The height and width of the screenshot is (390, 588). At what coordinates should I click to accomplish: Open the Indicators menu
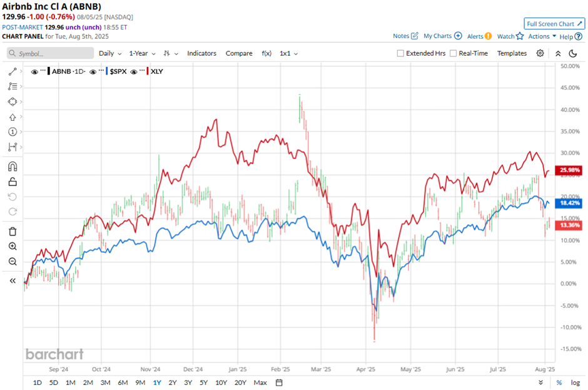(x=202, y=53)
